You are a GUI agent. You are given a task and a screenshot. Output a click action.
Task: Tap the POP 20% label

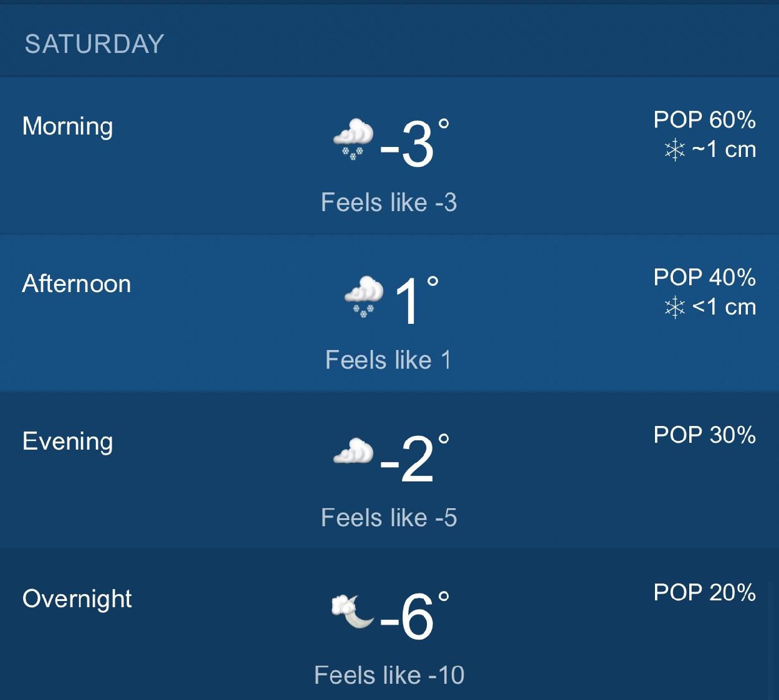tap(705, 592)
